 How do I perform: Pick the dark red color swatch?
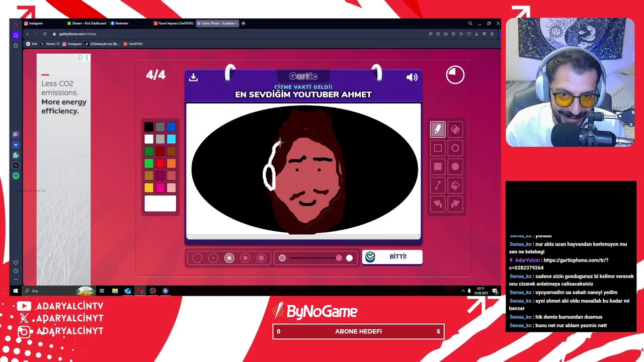pyautogui.click(x=160, y=151)
